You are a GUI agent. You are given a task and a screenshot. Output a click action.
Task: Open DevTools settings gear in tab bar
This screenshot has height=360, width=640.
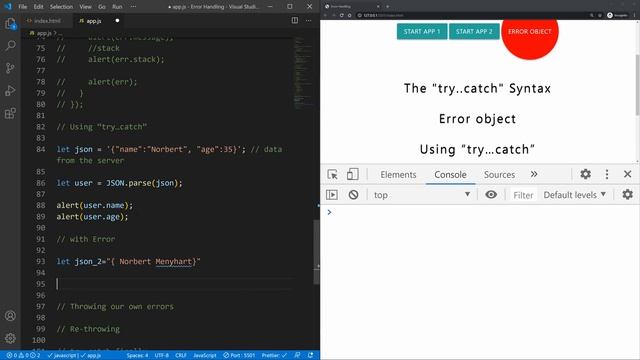585,174
